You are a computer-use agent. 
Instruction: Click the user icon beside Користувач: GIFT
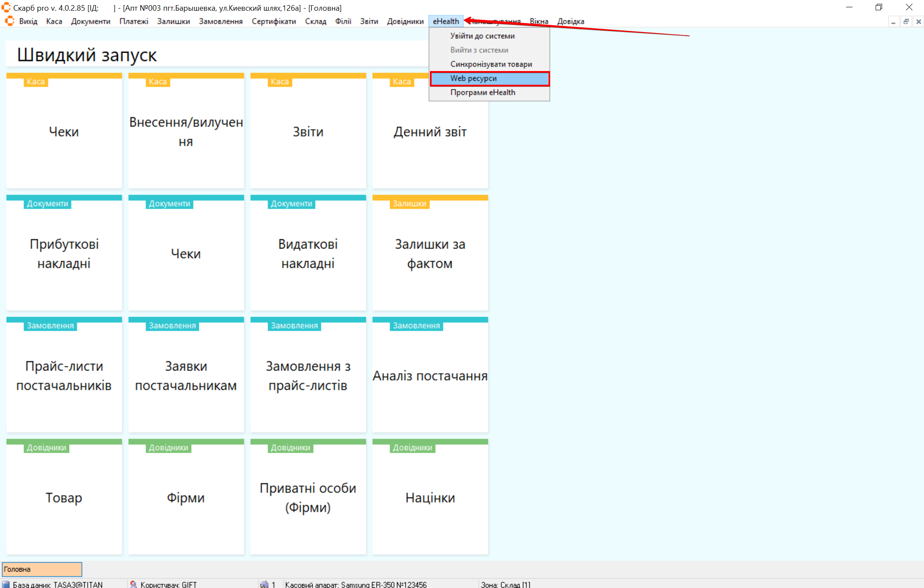pyautogui.click(x=133, y=584)
